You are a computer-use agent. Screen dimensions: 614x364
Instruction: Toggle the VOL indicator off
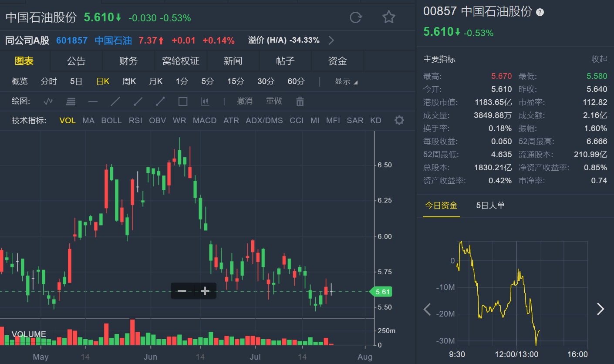click(x=67, y=121)
